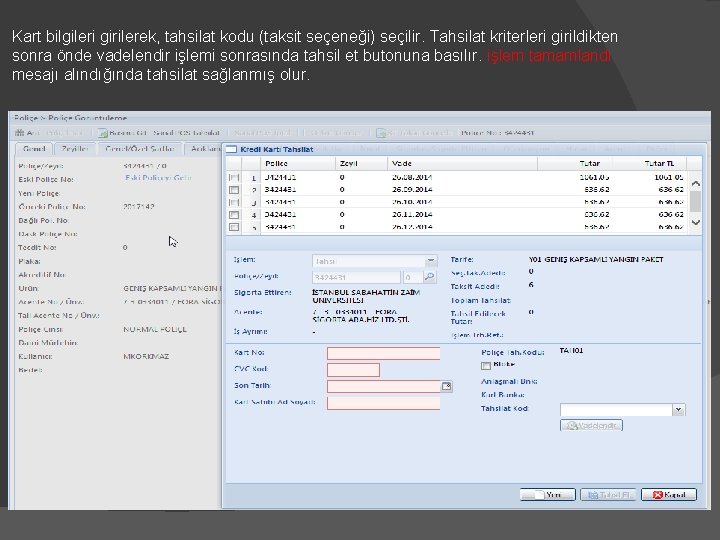Open the calendar picker for Son Tarih
Screen dimensions: 720x540
(x=446, y=386)
